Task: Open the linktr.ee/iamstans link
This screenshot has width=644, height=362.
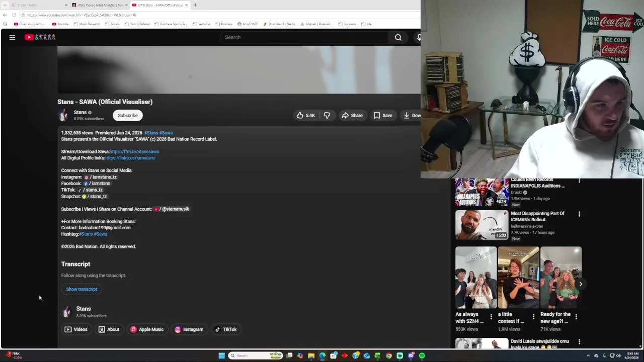Action: coord(130,158)
